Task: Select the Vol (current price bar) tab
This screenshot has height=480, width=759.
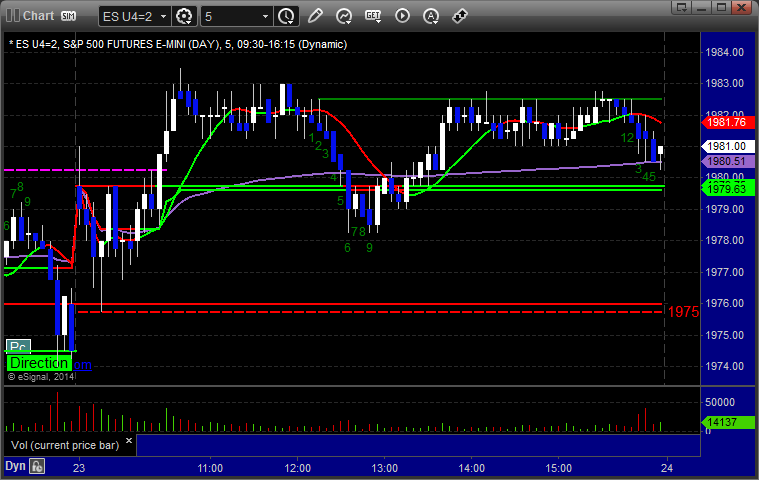Action: click(x=65, y=445)
